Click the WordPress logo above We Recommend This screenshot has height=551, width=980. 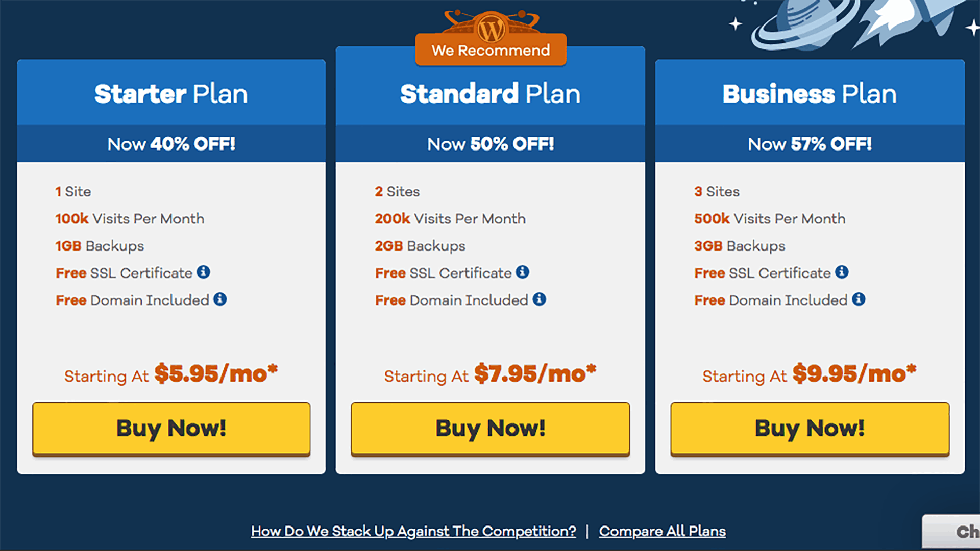pyautogui.click(x=491, y=28)
